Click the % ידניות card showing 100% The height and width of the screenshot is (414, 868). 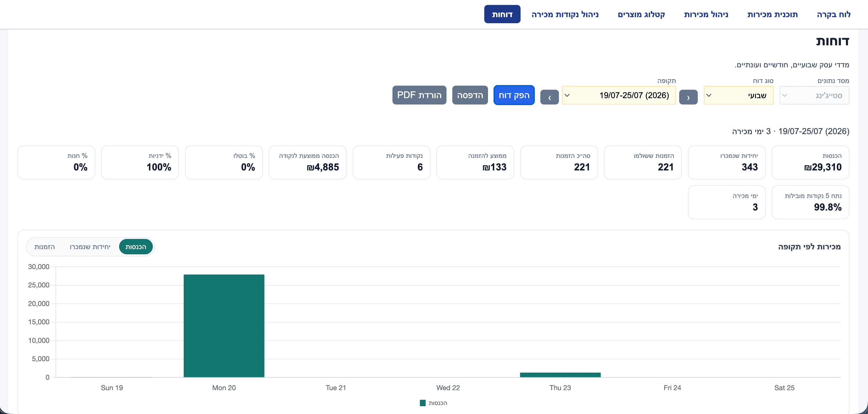(140, 162)
